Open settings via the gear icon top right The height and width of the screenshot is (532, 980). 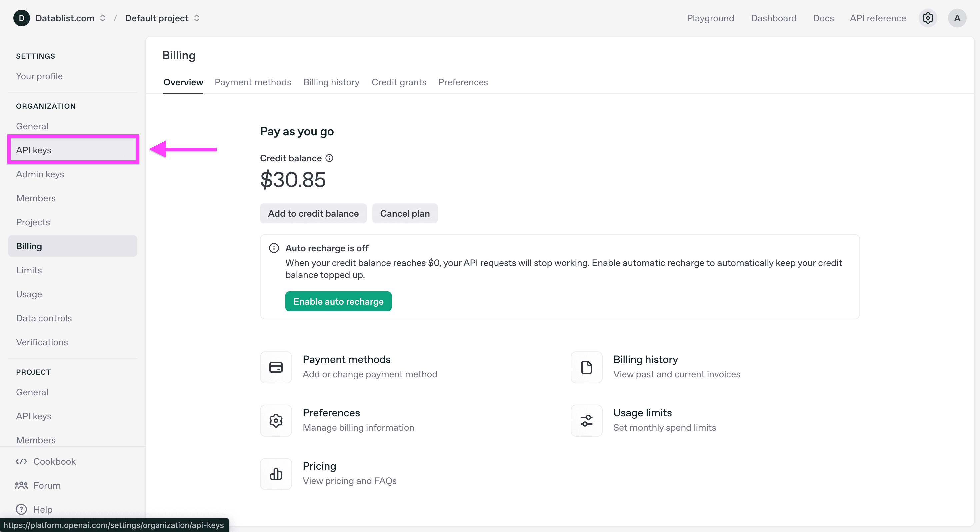(928, 18)
